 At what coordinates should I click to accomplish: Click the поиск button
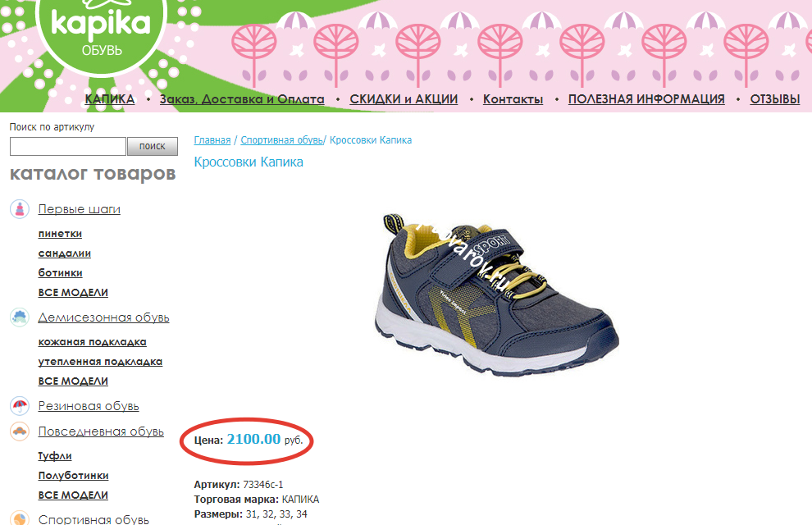[153, 147]
